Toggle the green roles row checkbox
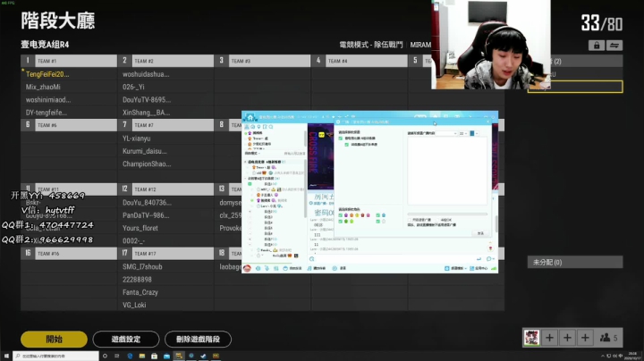Image resolution: width=644 pixels, height=361 pixels. pos(341,221)
